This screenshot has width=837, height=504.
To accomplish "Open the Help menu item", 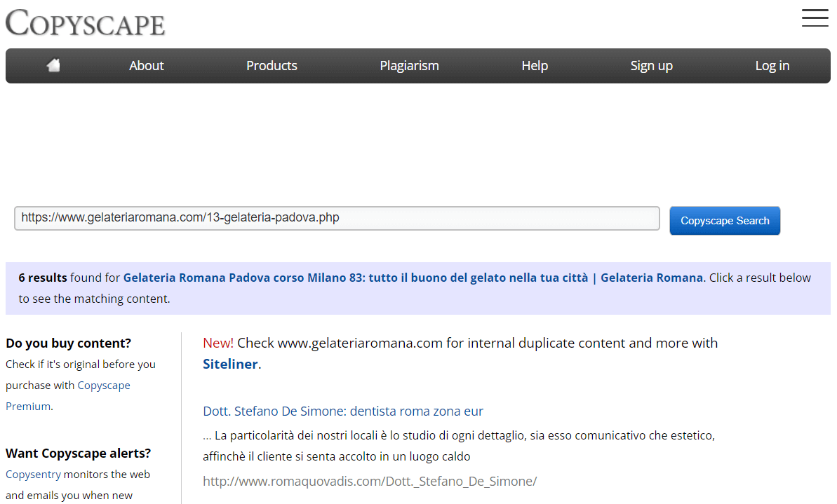I will 535,66.
